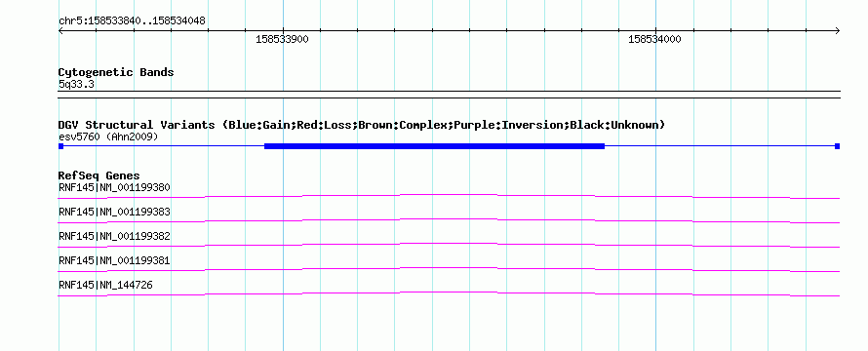Open RNF145|NM_001199380 transcript label
Viewport: 868px width, 351px height.
[x=114, y=187]
